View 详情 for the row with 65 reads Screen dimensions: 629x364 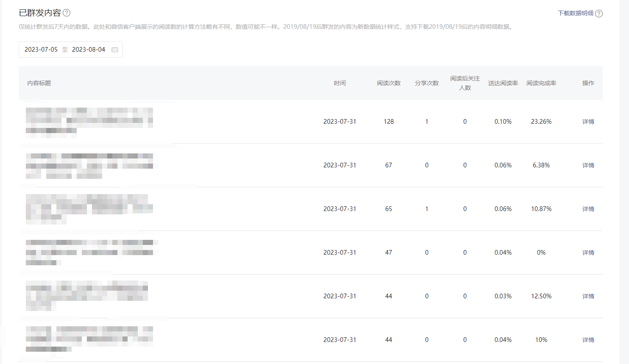[x=588, y=209]
